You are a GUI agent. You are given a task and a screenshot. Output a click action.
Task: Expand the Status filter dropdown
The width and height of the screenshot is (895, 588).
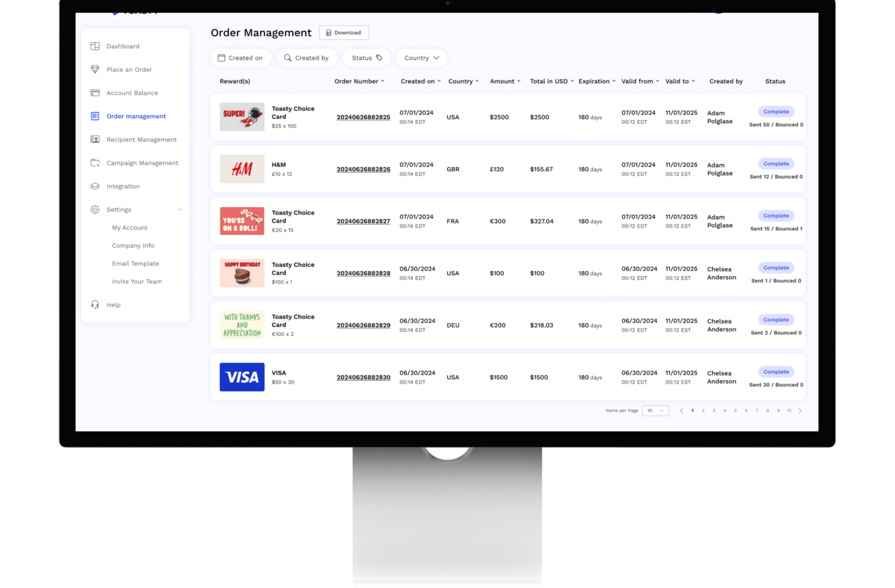coord(367,58)
